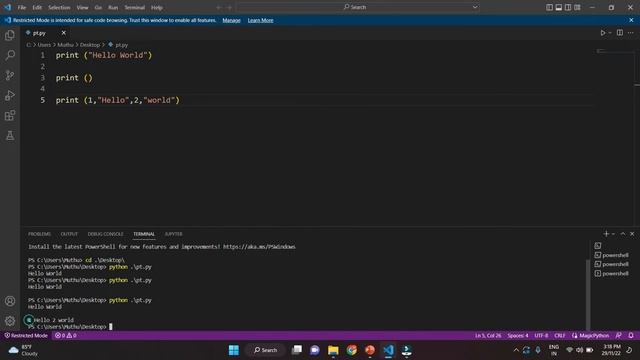The width and height of the screenshot is (640, 360).
Task: Create a new terminal with plus icon
Action: (606, 233)
